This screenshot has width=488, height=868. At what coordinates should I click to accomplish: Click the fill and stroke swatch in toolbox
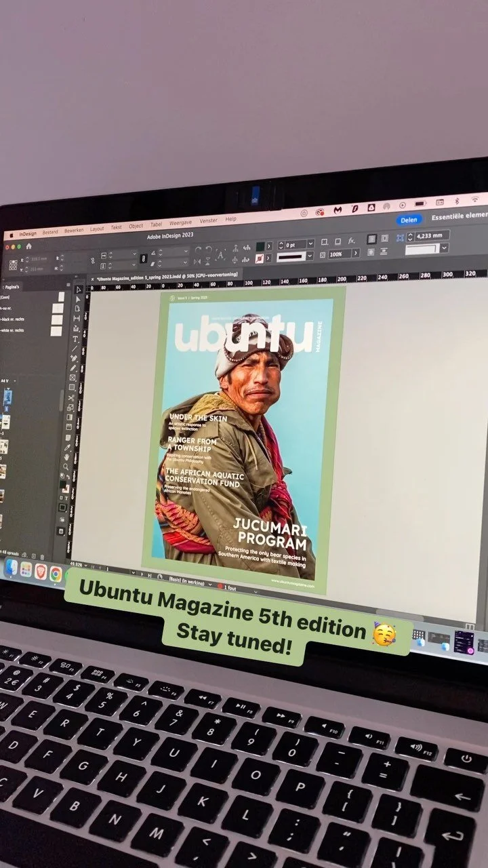[64, 486]
